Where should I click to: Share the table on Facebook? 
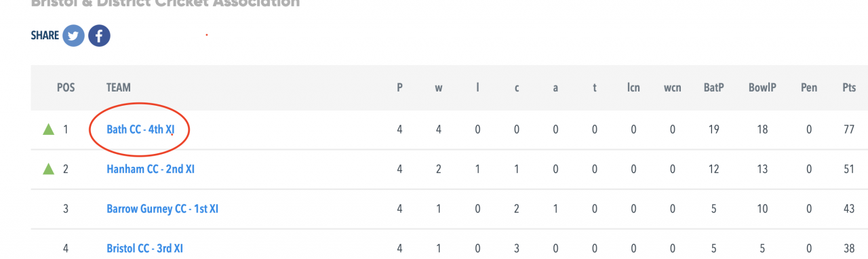(99, 36)
